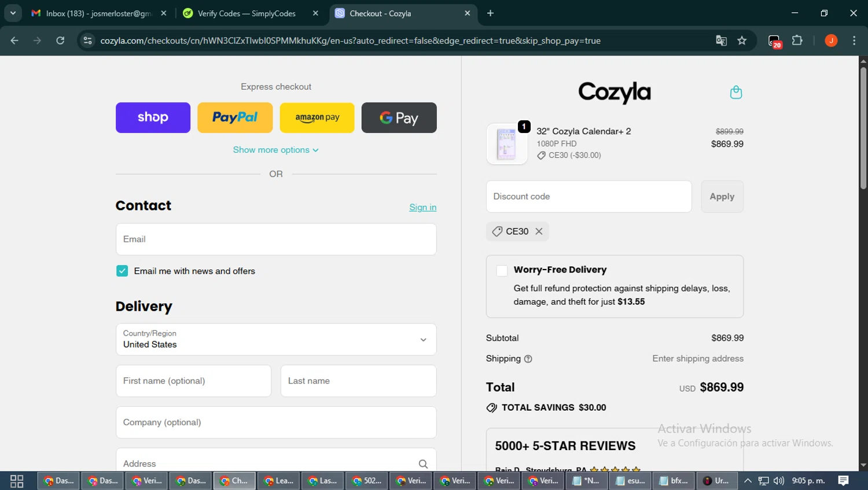The height and width of the screenshot is (490, 868).
Task: Select Amazon Pay express checkout
Action: click(x=317, y=117)
